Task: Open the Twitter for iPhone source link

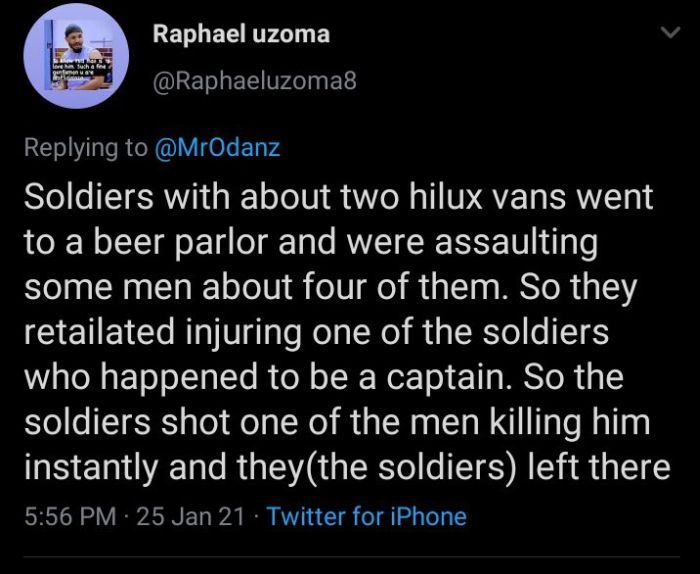Action: (367, 516)
